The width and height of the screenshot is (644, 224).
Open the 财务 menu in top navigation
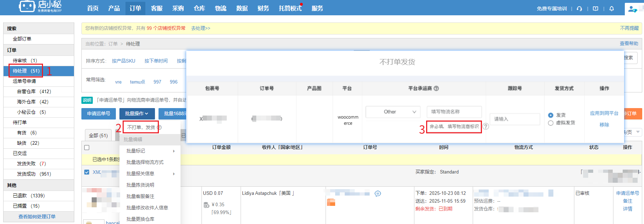point(263,8)
